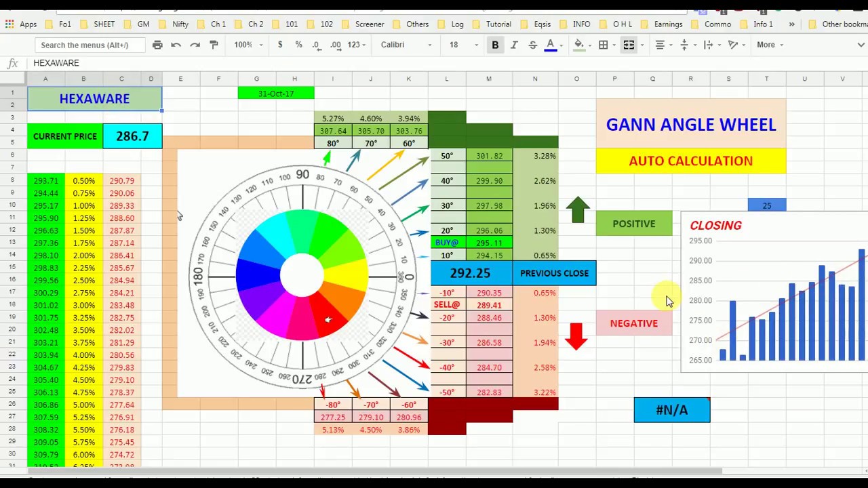Open text wrapping dropdown
868x488 pixels.
tap(712, 45)
